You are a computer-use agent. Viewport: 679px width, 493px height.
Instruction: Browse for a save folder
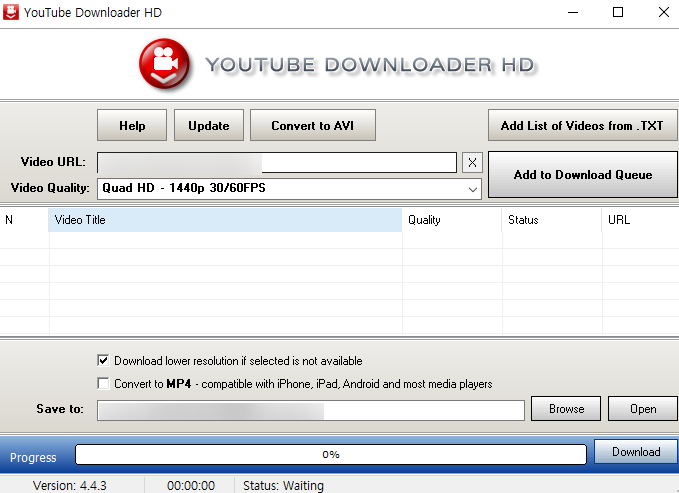click(566, 409)
